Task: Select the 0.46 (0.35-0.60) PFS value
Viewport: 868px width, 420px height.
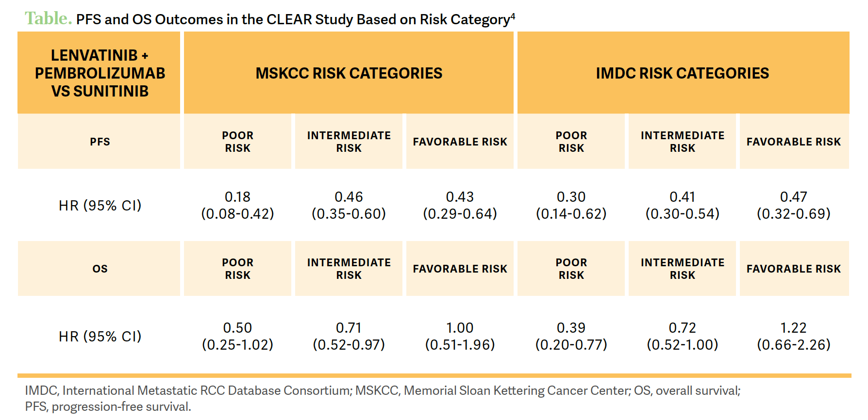Action: click(349, 205)
